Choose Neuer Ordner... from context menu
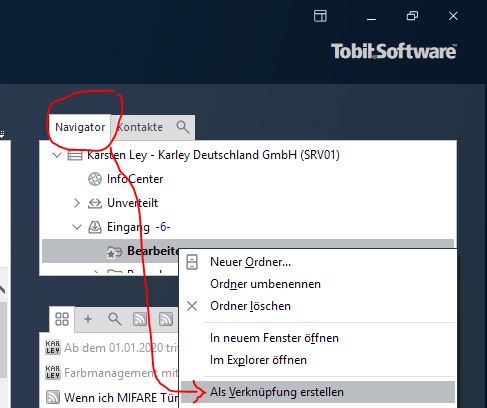 click(x=251, y=262)
